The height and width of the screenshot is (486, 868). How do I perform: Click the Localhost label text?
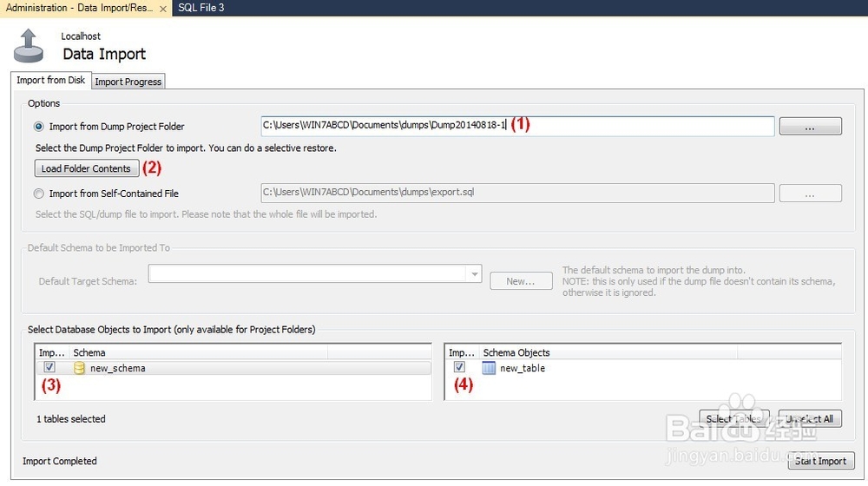(x=81, y=36)
